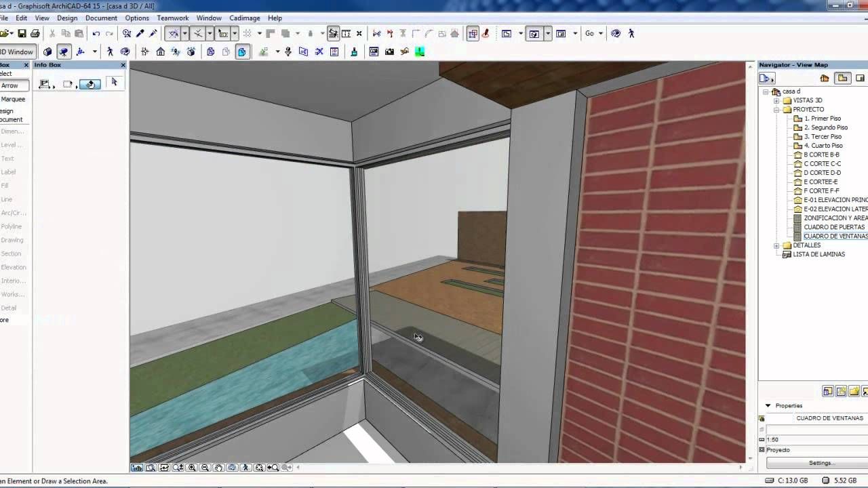Image resolution: width=868 pixels, height=488 pixels.
Task: Collapse the PROYECTO folder in Navigator
Action: pos(776,109)
